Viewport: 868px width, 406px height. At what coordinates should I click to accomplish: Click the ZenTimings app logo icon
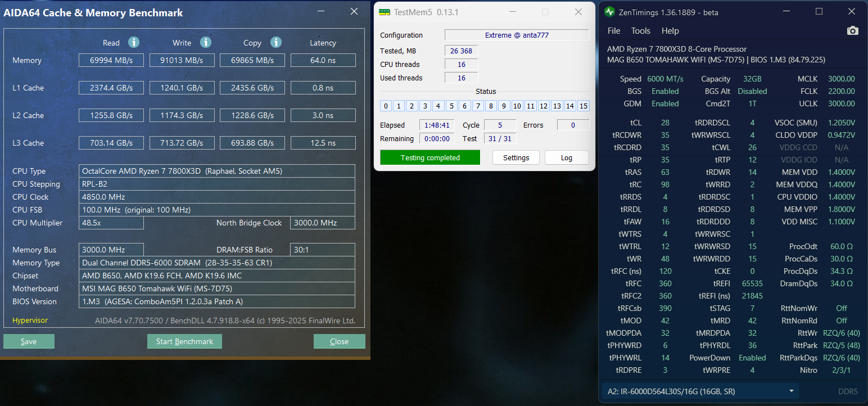click(610, 12)
